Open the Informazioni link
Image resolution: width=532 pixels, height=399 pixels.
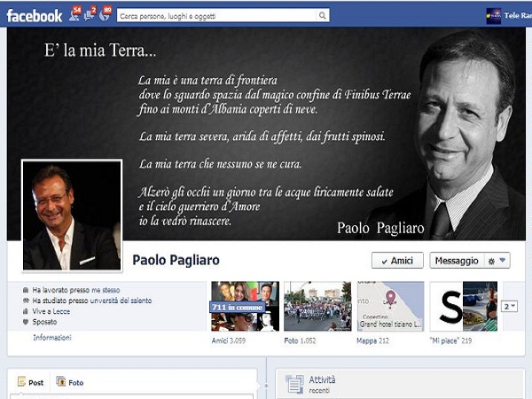point(52,338)
